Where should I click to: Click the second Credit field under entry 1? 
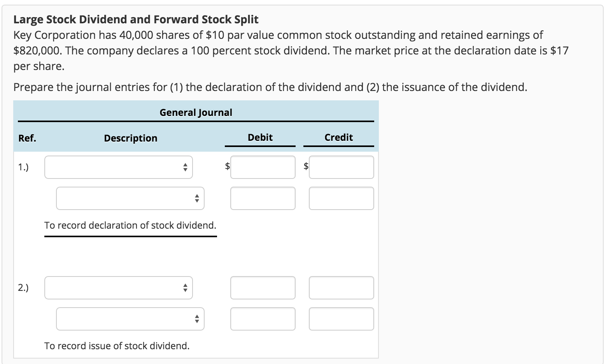(x=341, y=198)
